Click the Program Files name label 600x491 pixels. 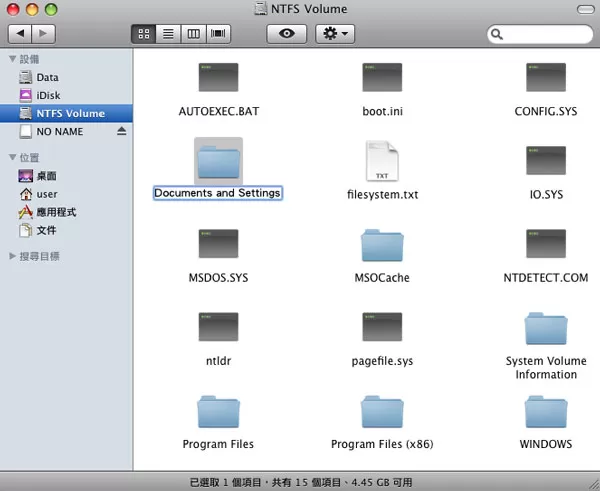pyautogui.click(x=218, y=444)
